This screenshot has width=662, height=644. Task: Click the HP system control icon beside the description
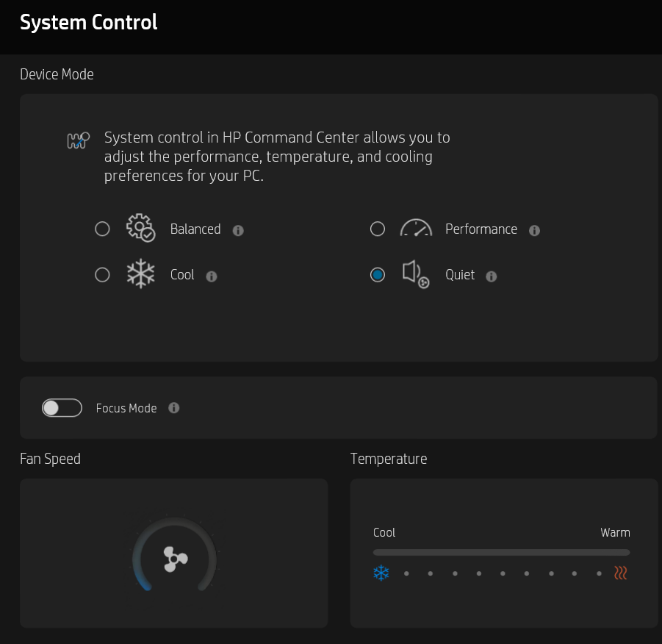(x=78, y=140)
